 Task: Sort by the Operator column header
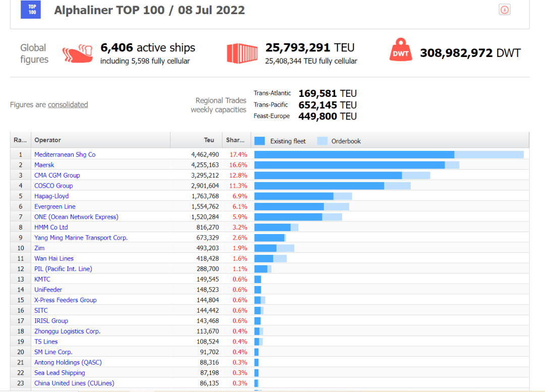coord(48,140)
